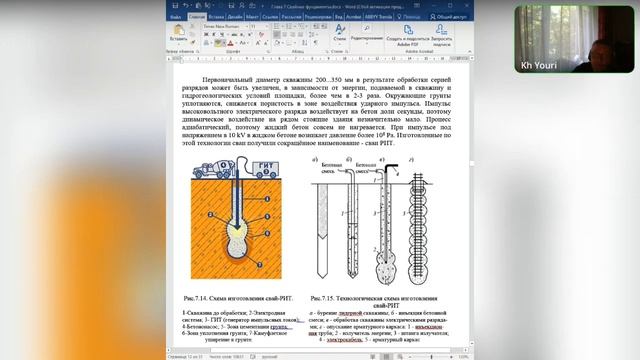The height and width of the screenshot is (360, 640).
Task: Toggle underline formatting
Action: pos(222,34)
